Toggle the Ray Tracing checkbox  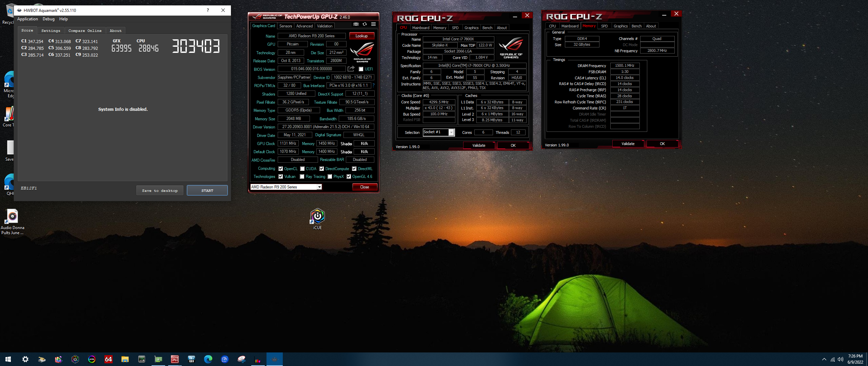coord(302,177)
